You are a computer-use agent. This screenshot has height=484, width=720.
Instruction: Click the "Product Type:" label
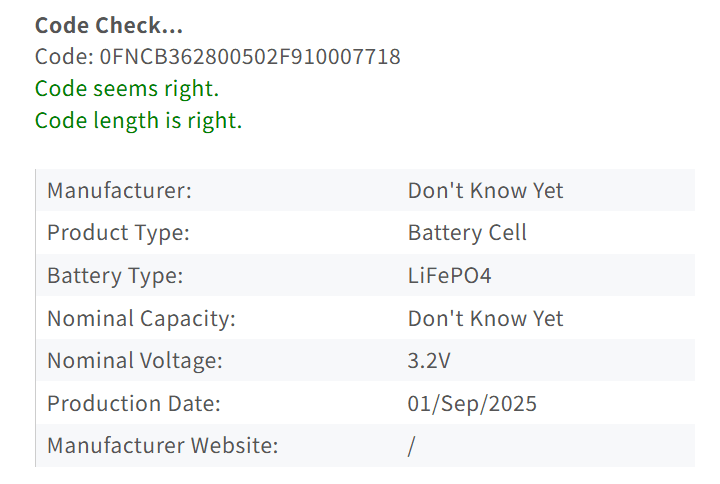click(118, 233)
